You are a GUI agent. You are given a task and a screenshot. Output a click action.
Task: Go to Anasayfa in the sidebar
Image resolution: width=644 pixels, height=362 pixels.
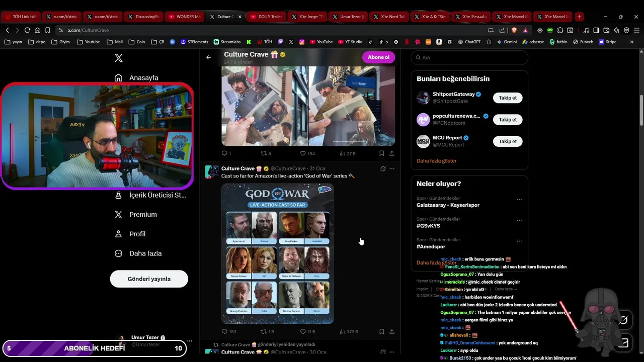(136, 78)
